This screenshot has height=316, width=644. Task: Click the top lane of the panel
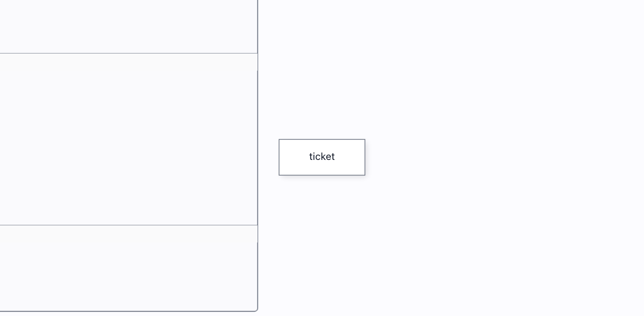(x=129, y=26)
